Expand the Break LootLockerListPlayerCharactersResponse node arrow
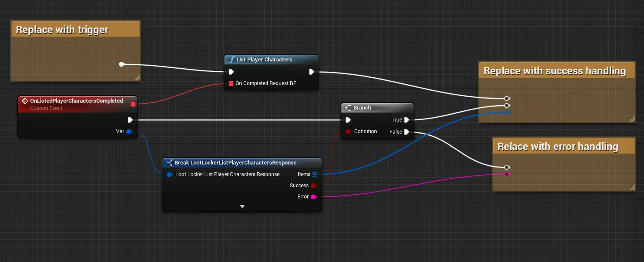 pos(242,207)
